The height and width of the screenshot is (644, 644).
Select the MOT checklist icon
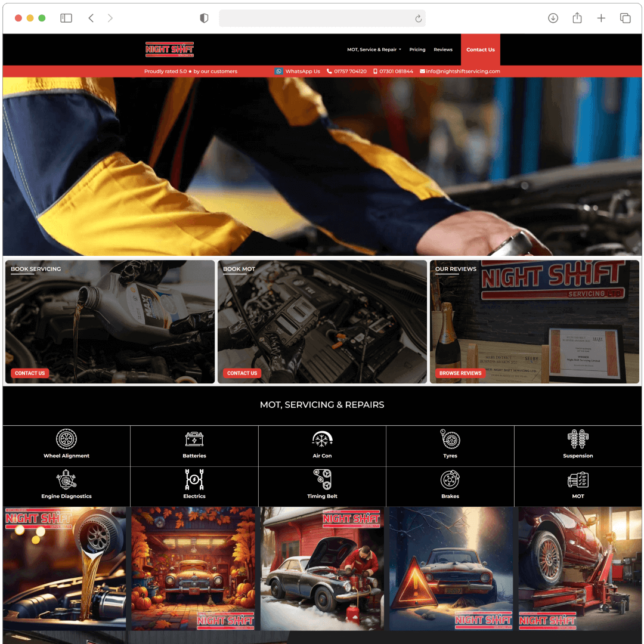(x=578, y=479)
